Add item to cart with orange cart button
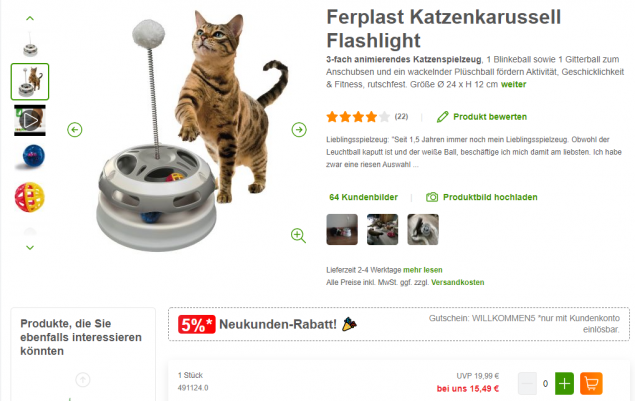635x401 pixels. 591,383
